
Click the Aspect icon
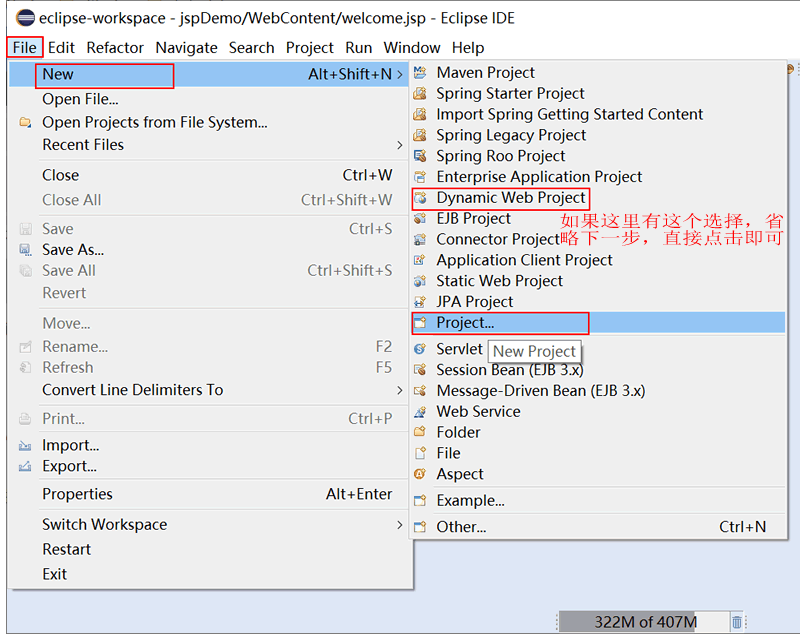(420, 474)
